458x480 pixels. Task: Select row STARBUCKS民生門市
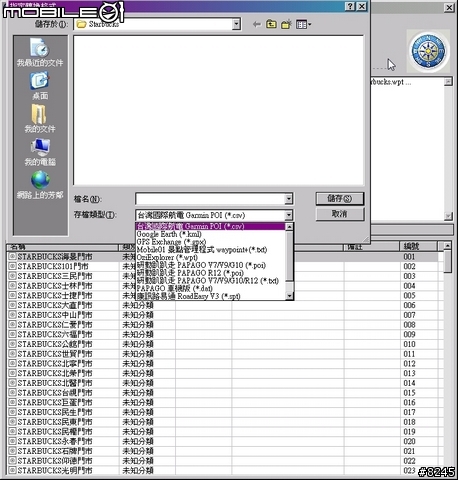click(222, 412)
